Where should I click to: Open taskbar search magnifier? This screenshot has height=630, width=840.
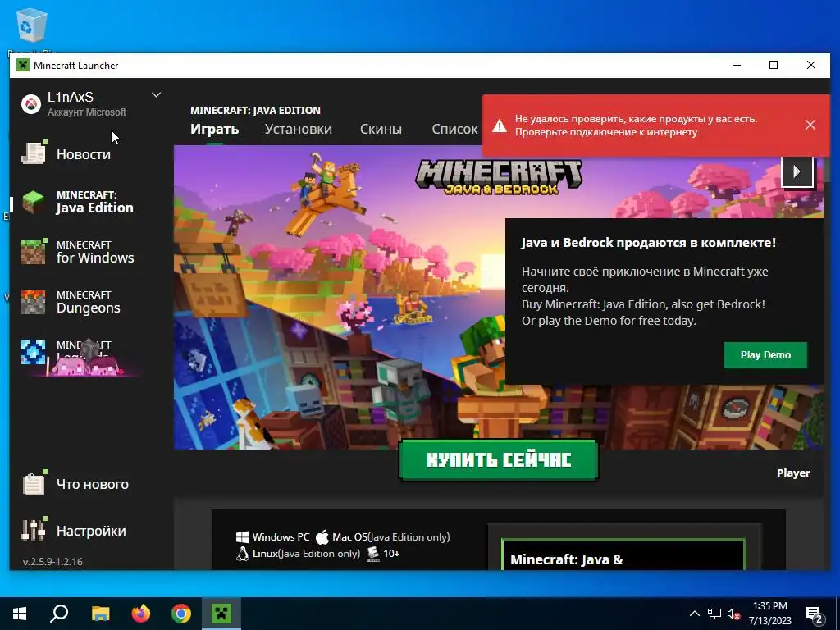(59, 614)
